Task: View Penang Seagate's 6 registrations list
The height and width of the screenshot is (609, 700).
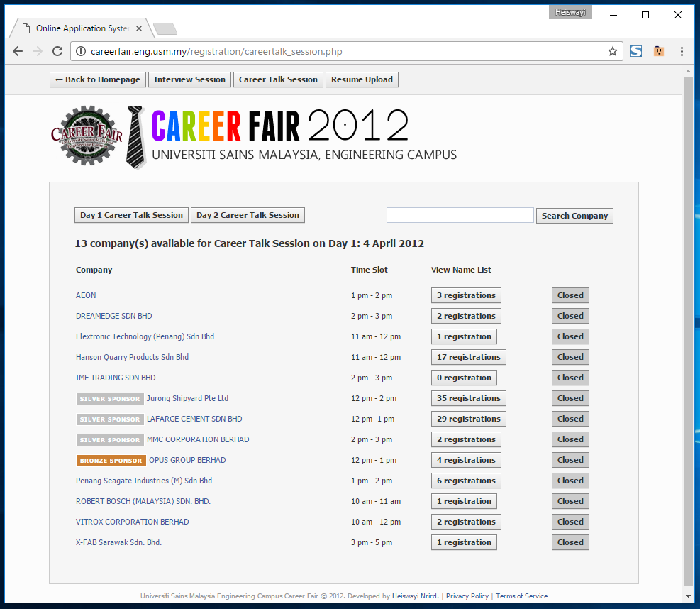Action: (x=466, y=481)
